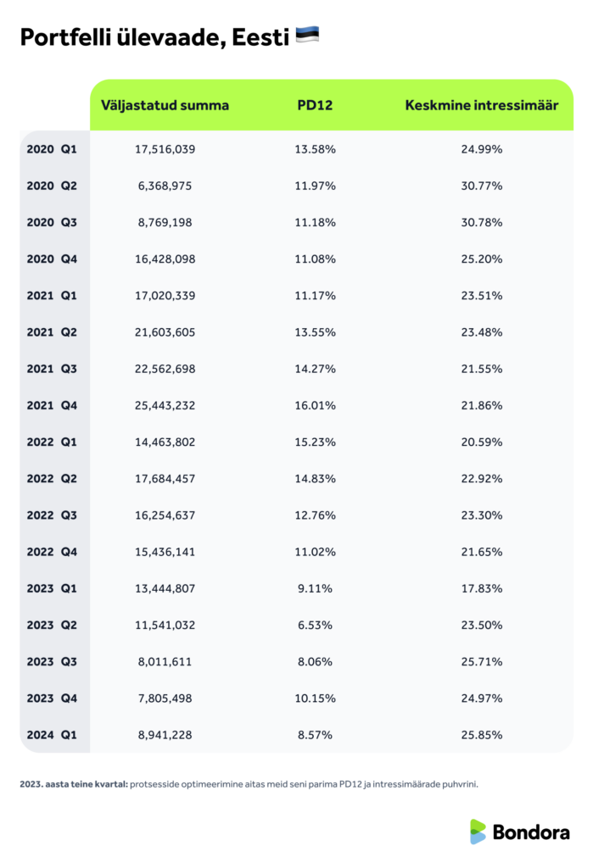Click the 6.53% PD12 value
The height and width of the screenshot is (868, 593).
coord(316,625)
